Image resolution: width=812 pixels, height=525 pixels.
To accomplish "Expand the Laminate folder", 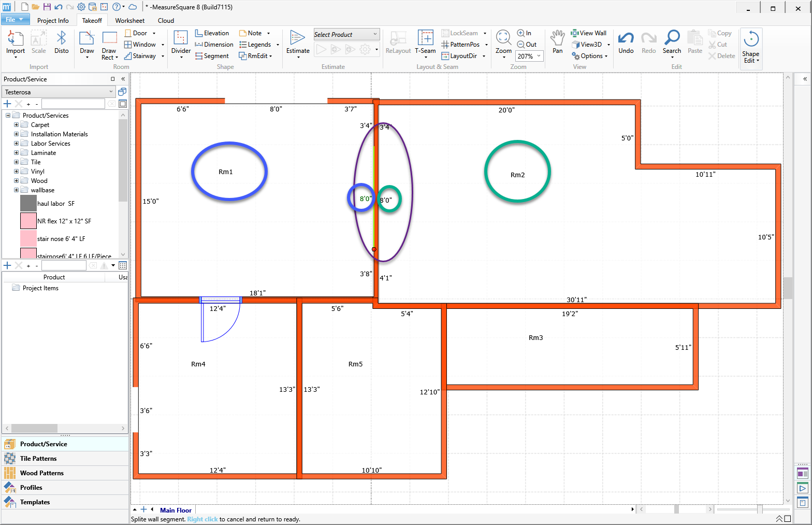I will coord(16,153).
